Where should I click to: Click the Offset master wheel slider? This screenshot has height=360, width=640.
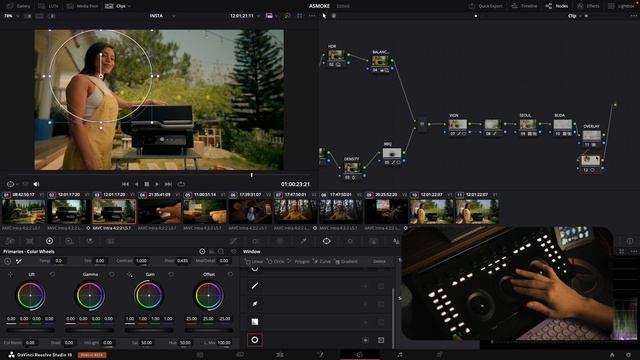[x=209, y=330]
